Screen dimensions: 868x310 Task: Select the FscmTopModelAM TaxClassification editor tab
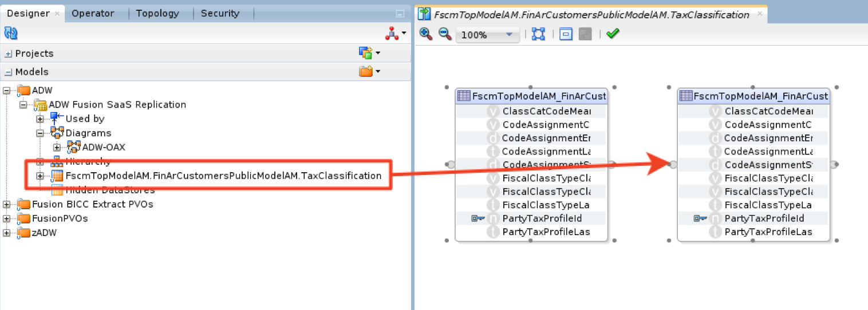point(591,15)
